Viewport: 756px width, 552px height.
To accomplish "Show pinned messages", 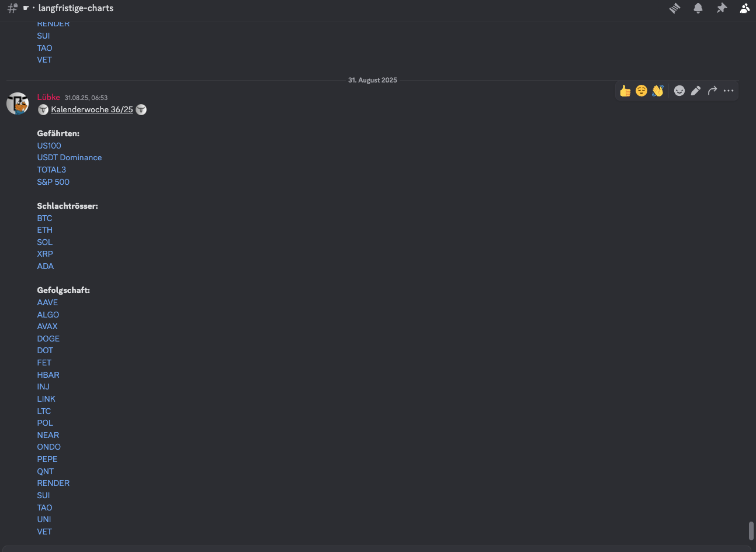I will point(722,8).
